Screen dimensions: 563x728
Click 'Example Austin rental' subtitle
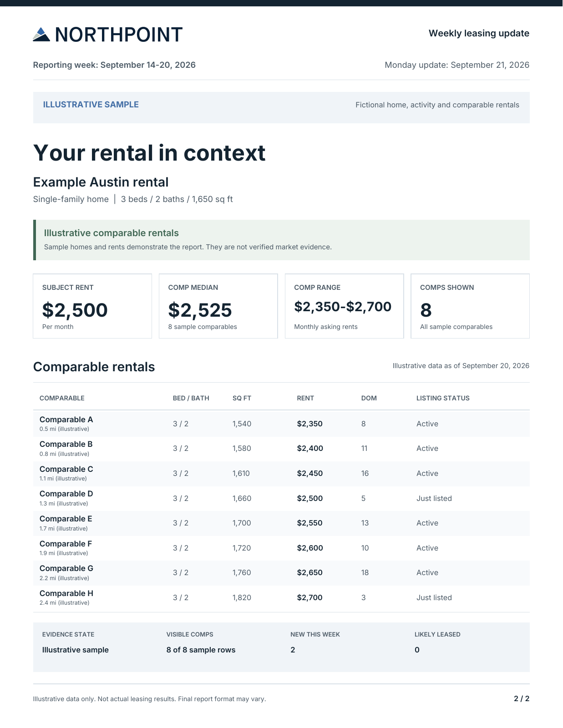pos(101,182)
